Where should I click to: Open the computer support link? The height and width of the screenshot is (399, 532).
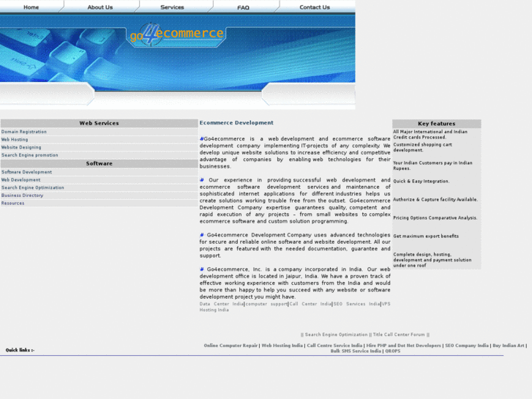266,305
